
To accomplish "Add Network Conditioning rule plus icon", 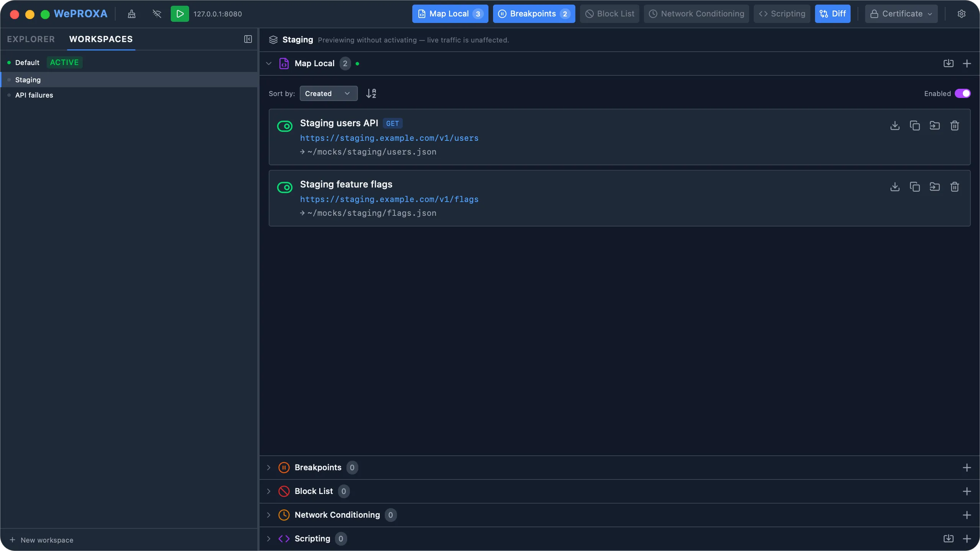I will (x=967, y=515).
